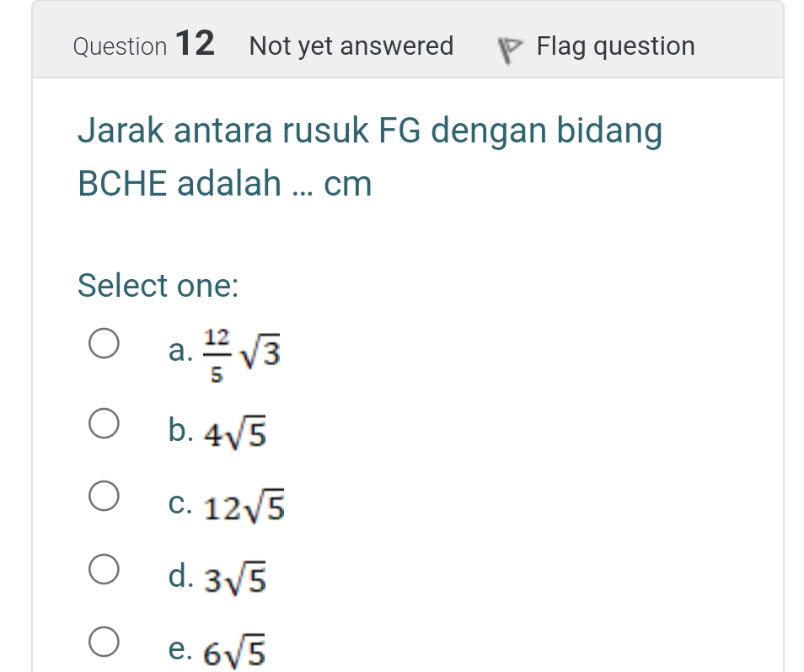Select answer option b, 4√5

click(x=104, y=422)
